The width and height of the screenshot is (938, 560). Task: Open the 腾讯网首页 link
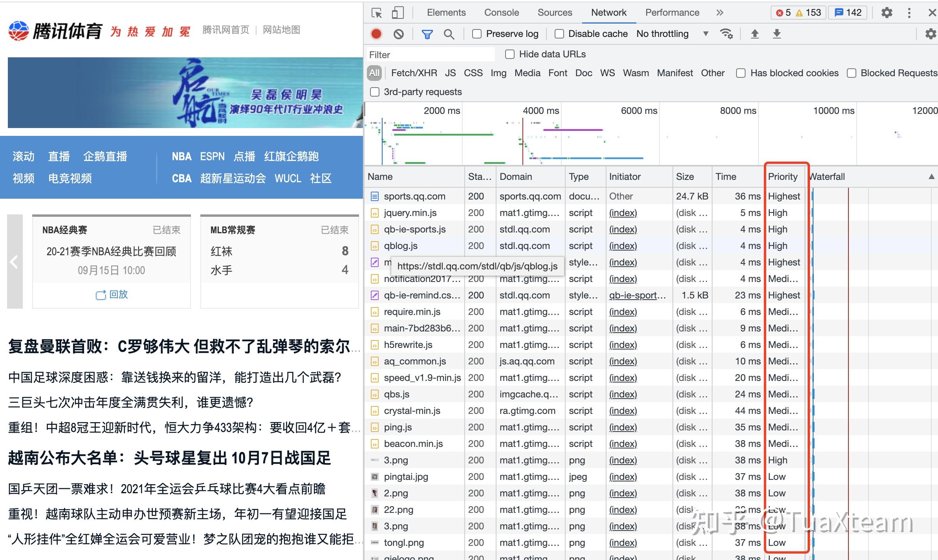click(225, 30)
